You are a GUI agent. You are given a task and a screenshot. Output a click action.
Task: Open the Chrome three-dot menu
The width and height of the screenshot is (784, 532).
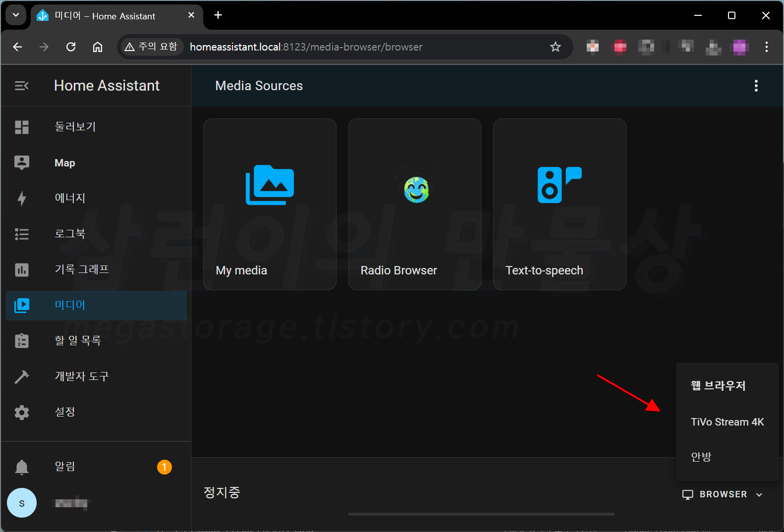pyautogui.click(x=767, y=47)
